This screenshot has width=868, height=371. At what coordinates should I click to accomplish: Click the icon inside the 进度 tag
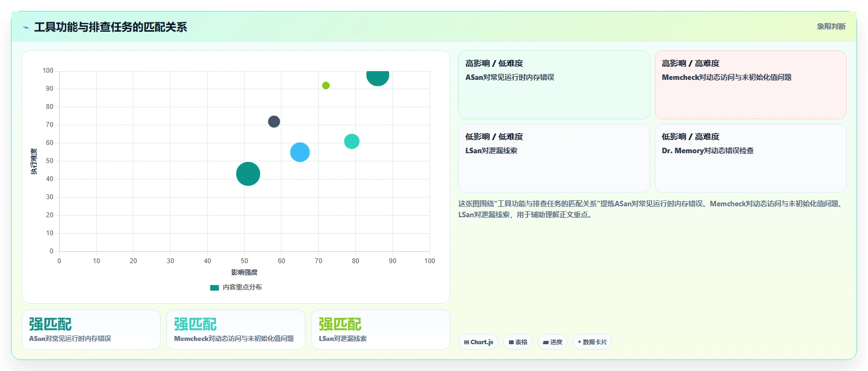click(546, 343)
